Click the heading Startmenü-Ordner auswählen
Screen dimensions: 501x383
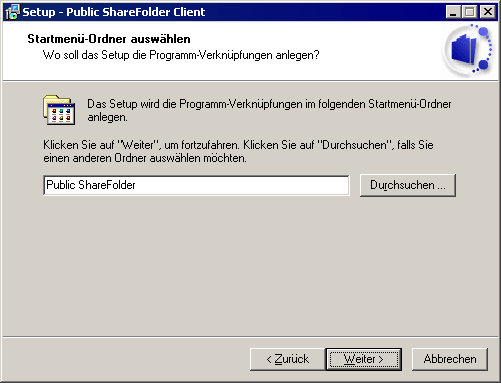(x=109, y=39)
